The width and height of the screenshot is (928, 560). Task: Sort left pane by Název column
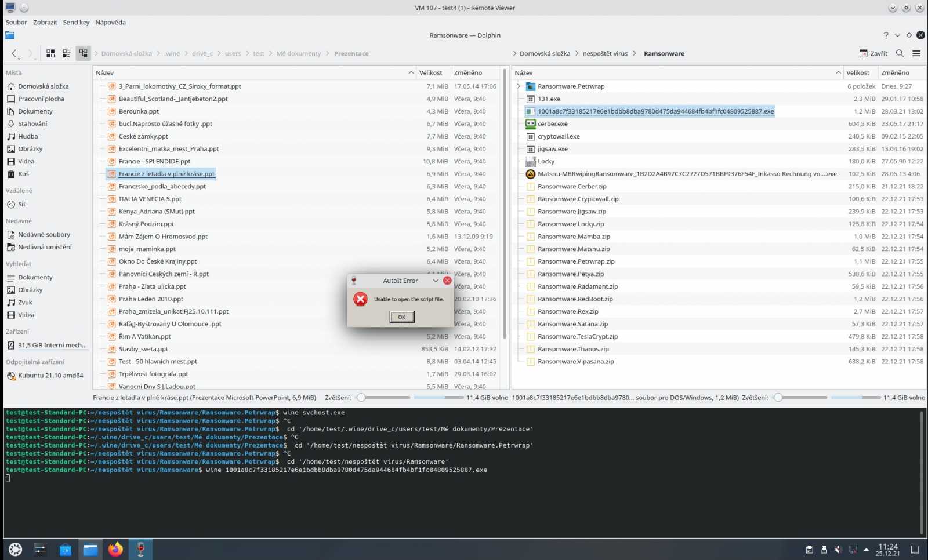(254, 72)
